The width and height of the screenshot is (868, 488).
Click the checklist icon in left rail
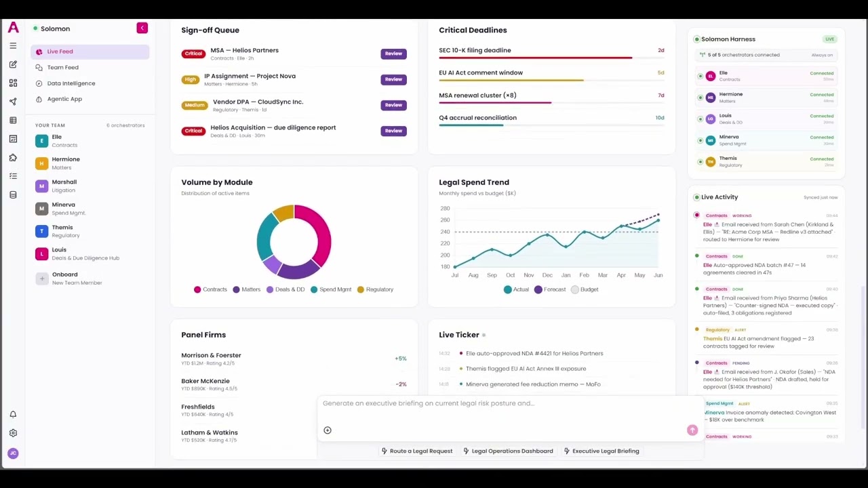tap(13, 176)
